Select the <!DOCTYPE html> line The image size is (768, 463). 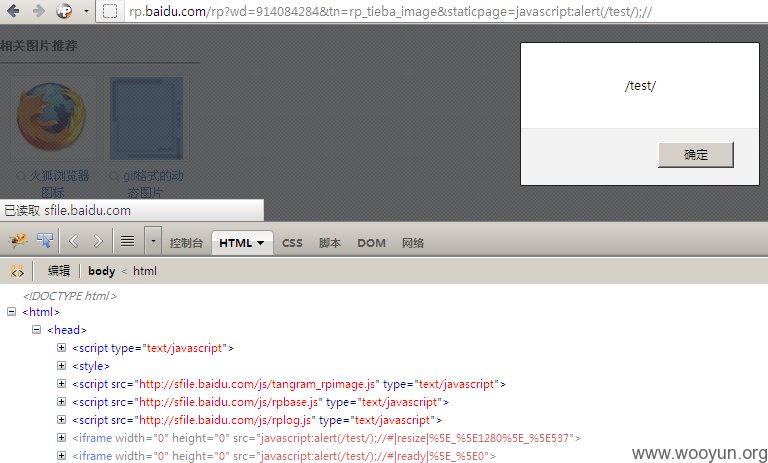(70, 296)
